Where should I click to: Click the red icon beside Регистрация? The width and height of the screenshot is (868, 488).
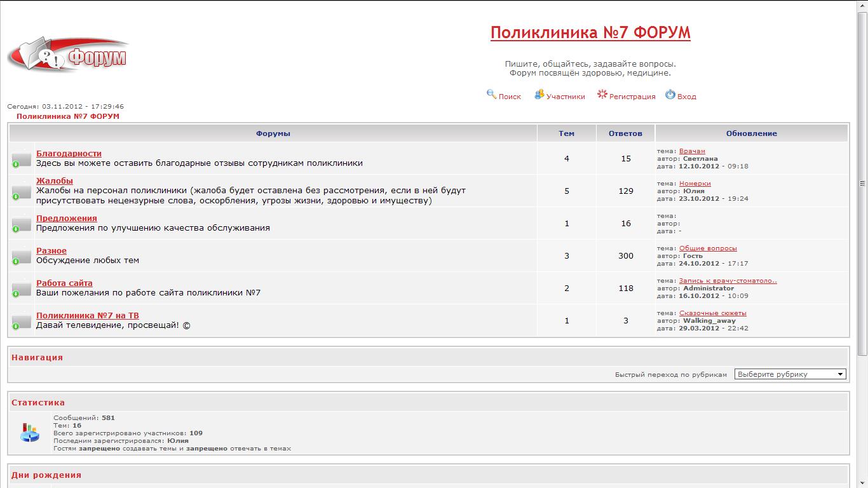602,94
